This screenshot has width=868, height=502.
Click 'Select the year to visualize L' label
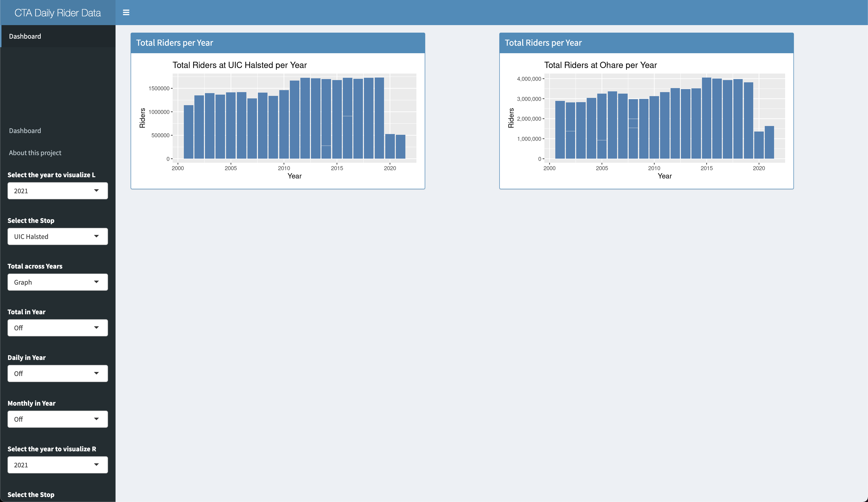[x=51, y=175]
